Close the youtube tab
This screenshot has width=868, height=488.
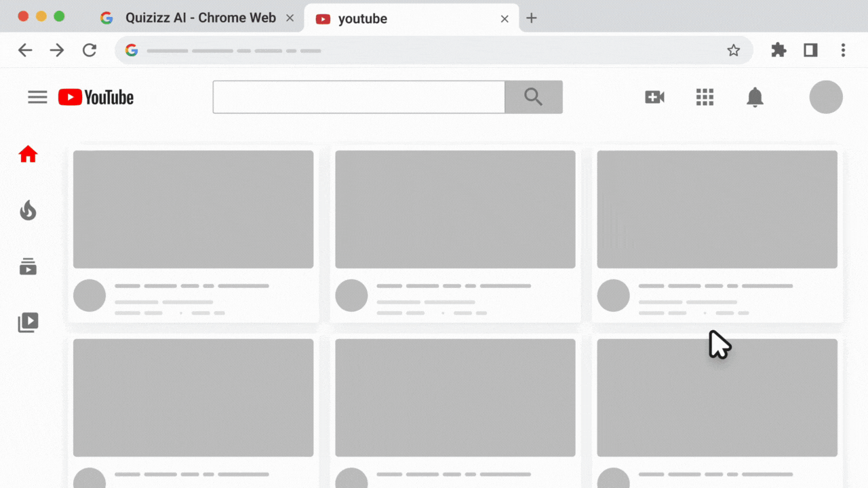click(x=505, y=19)
